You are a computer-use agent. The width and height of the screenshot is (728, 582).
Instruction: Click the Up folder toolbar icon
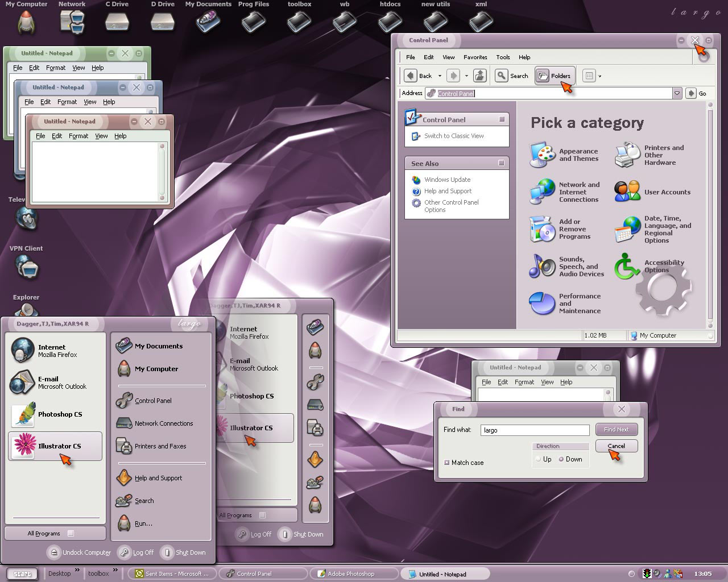pos(480,76)
